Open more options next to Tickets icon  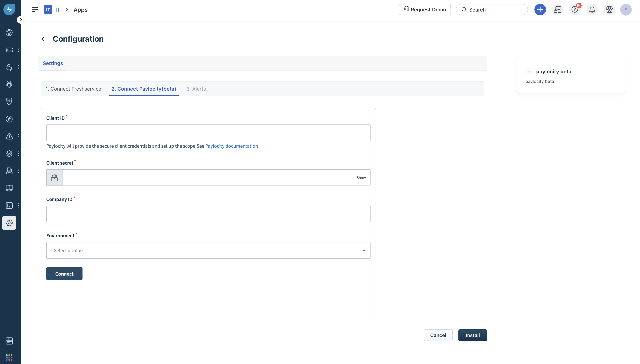coord(18,50)
